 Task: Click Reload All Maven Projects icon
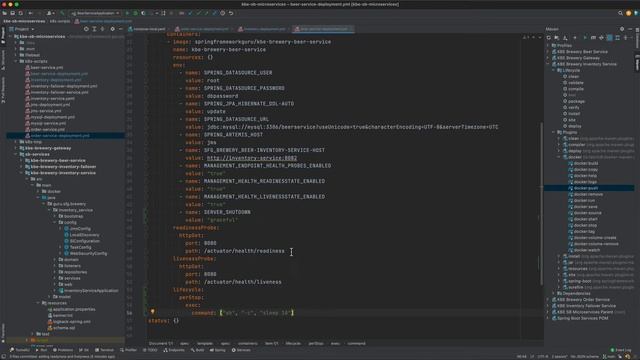tap(549, 38)
